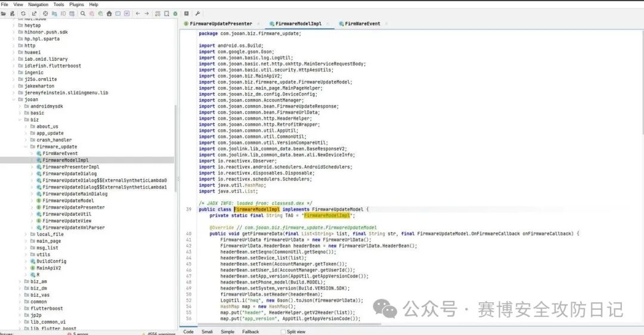The height and width of the screenshot is (335, 644).
Task: Enable the Split view checkbox
Action: click(x=283, y=331)
